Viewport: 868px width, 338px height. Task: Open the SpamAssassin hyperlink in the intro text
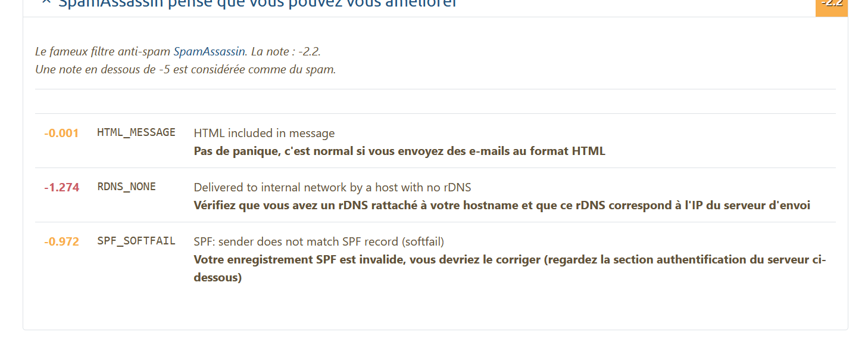point(210,52)
